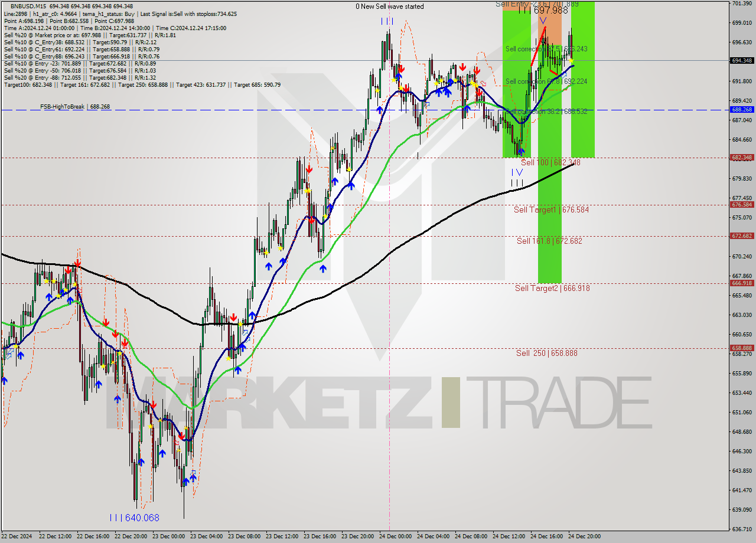Click the 'Sell correction 38.2 | 688.532' label
Screen dimensions: 756x543
point(546,111)
